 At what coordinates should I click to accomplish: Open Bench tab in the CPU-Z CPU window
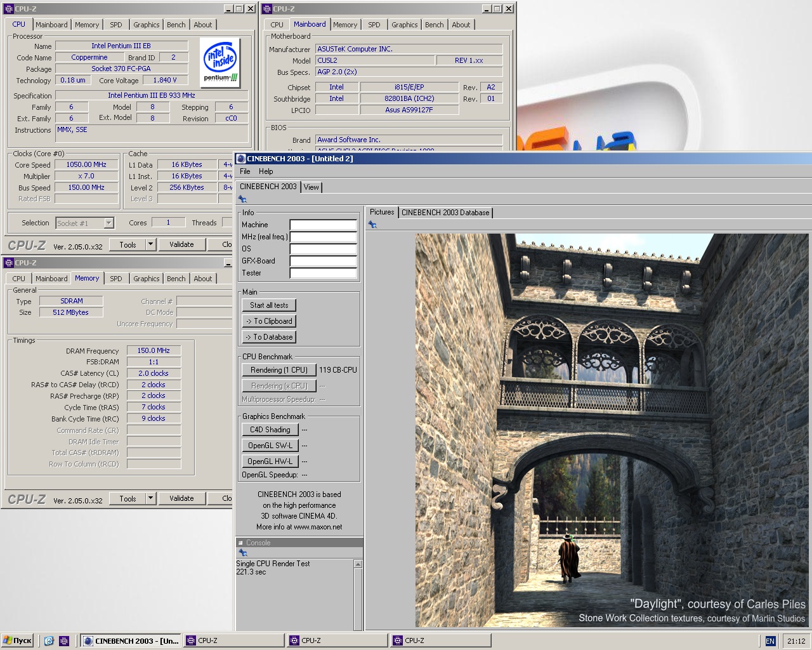coord(176,25)
